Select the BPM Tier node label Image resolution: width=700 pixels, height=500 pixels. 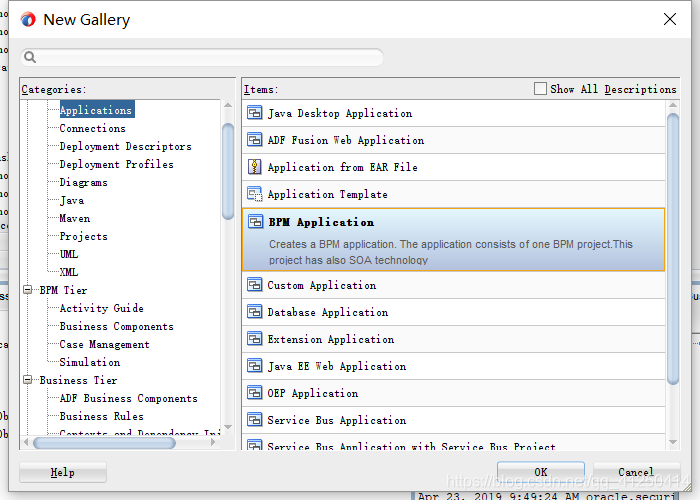tap(63, 290)
